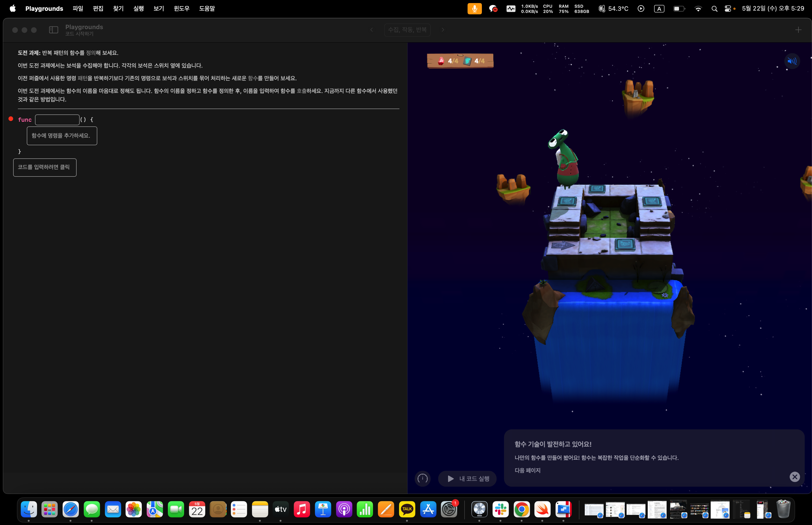Open the 수집, 작동, 반복 page selector
Image resolution: width=812 pixels, height=525 pixels.
coord(407,30)
